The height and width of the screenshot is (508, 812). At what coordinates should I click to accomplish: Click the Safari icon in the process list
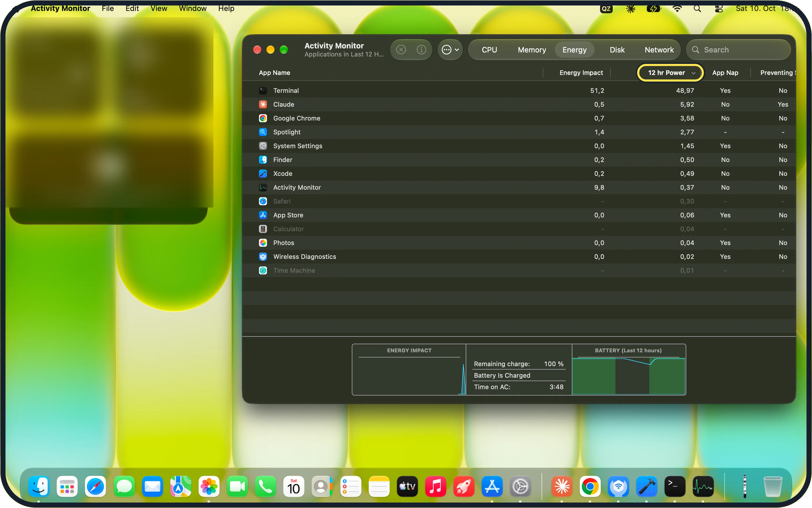coord(263,201)
